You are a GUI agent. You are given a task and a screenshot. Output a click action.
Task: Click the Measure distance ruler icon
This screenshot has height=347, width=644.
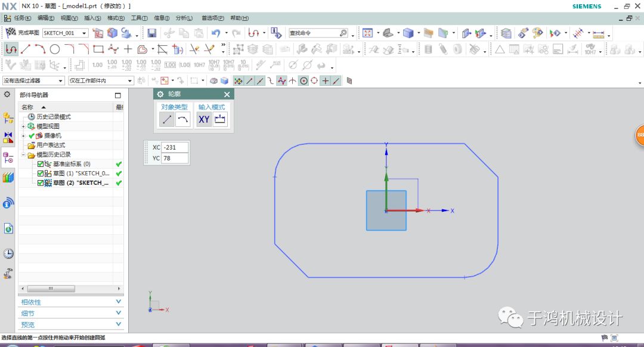(x=599, y=33)
